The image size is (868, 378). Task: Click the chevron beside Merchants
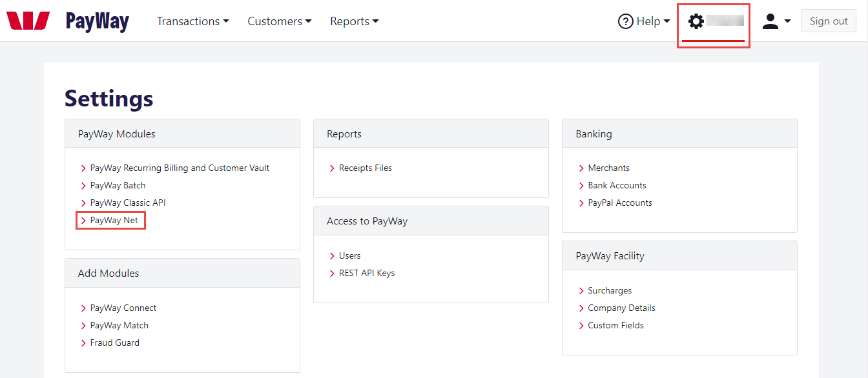pos(581,168)
